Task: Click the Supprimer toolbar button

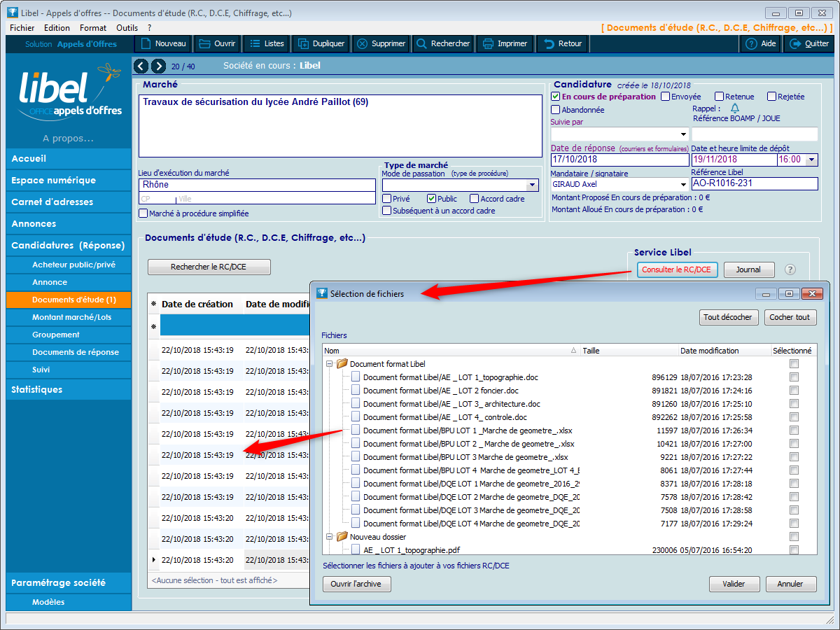Action: pyautogui.click(x=381, y=43)
